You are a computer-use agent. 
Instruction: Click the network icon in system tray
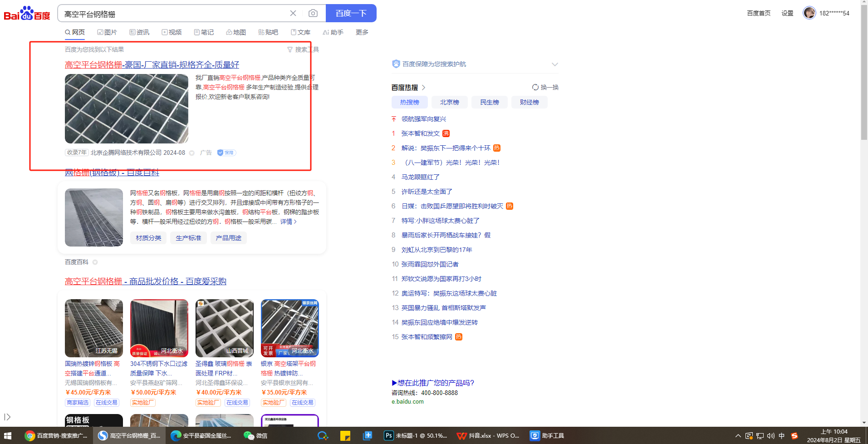[760, 436]
